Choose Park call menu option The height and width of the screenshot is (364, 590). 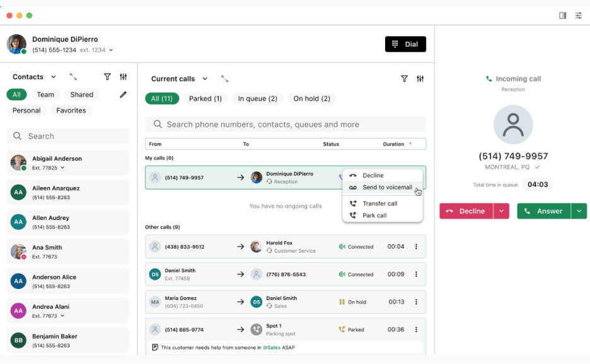click(x=382, y=215)
